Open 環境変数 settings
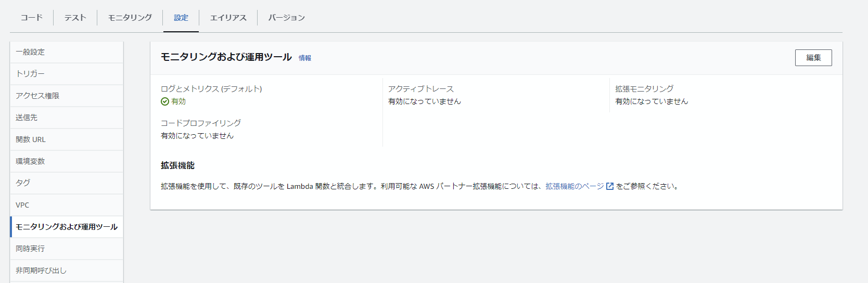868x283 pixels. 67,161
